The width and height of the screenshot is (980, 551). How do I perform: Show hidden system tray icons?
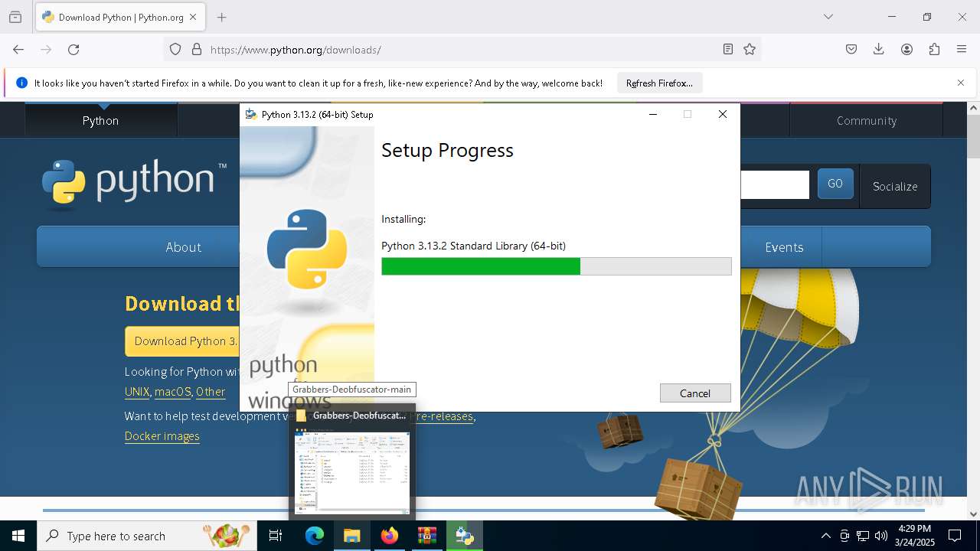pyautogui.click(x=825, y=536)
